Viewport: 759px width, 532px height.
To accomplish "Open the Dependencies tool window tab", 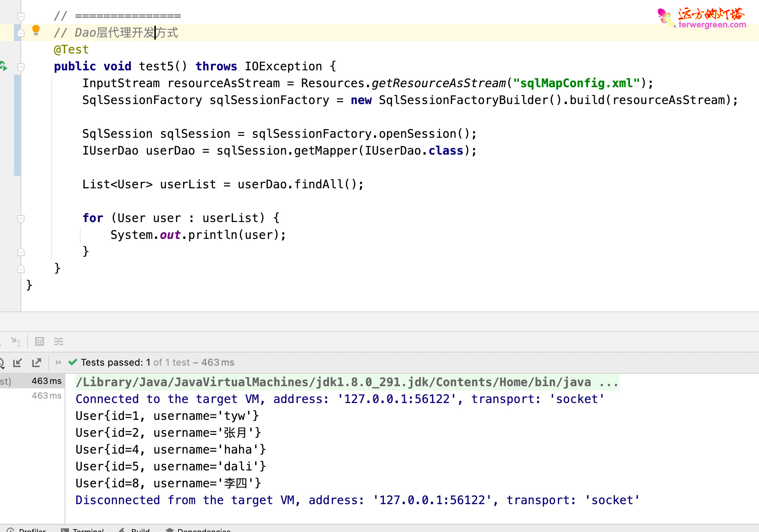I will pos(198,530).
